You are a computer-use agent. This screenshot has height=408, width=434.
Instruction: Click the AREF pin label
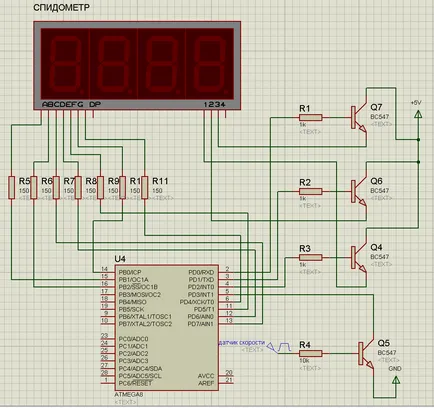(x=206, y=383)
